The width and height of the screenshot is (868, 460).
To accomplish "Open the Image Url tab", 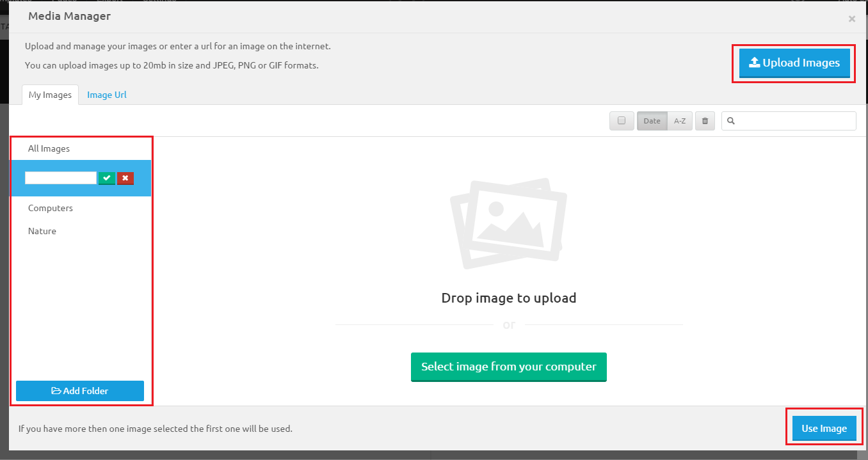I will [107, 95].
